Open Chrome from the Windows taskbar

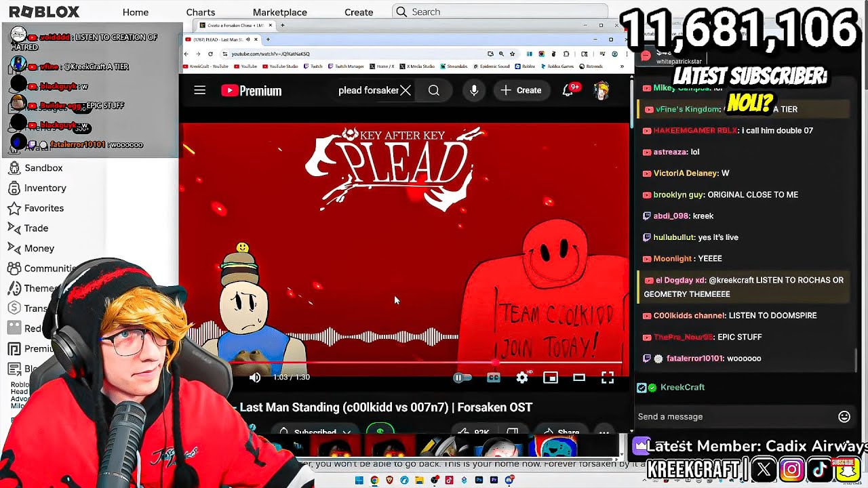coord(374,481)
